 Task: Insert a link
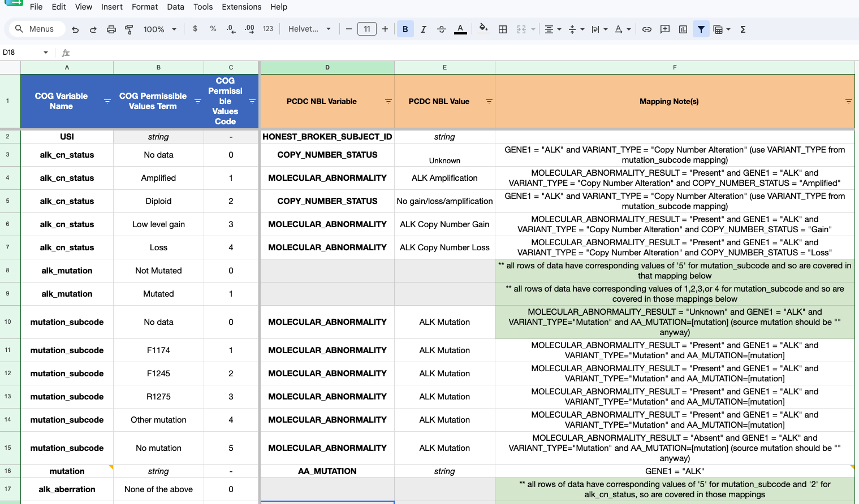(647, 29)
